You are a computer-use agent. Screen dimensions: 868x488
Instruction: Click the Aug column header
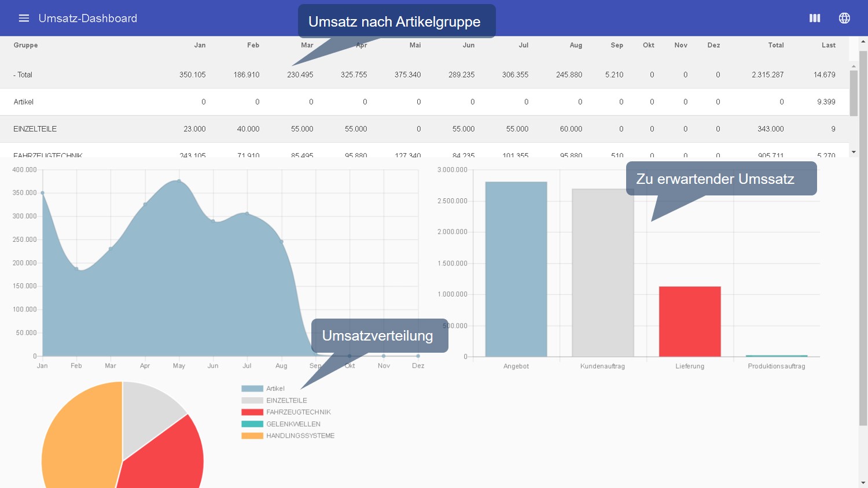pos(576,45)
